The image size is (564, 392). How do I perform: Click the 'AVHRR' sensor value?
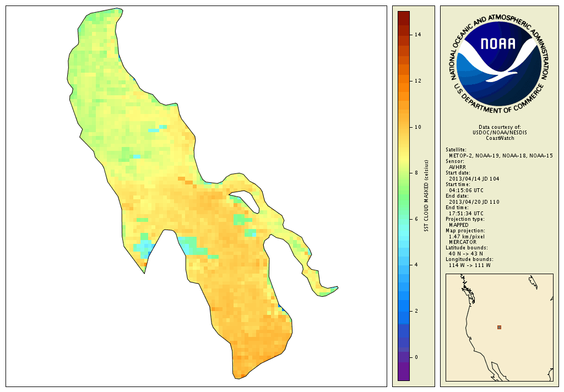point(457,167)
